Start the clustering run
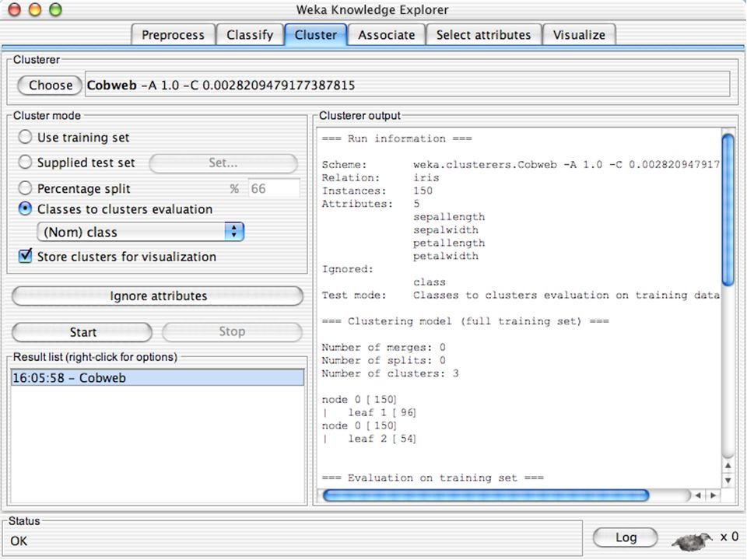Image resolution: width=747 pixels, height=560 pixels. (82, 332)
